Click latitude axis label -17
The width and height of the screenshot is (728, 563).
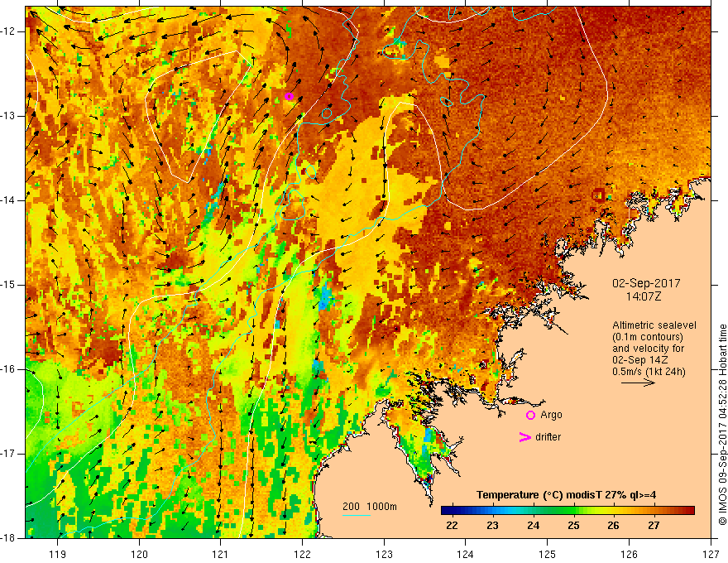pyautogui.click(x=8, y=454)
